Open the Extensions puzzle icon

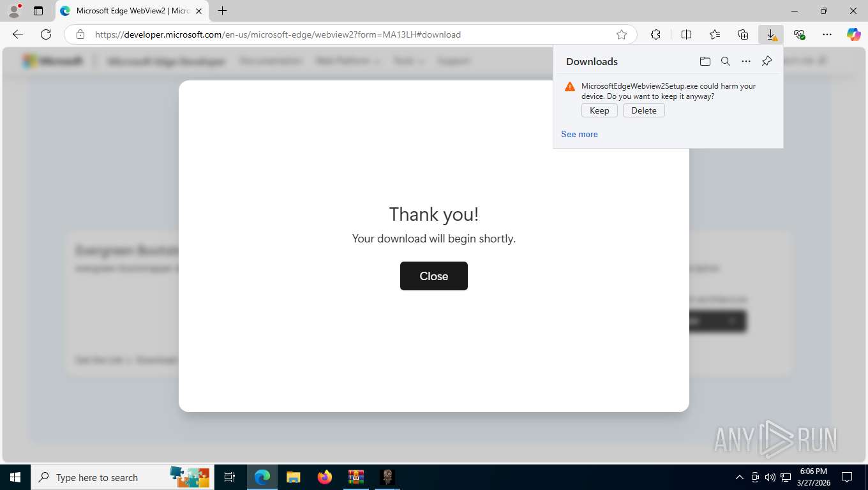click(x=655, y=34)
